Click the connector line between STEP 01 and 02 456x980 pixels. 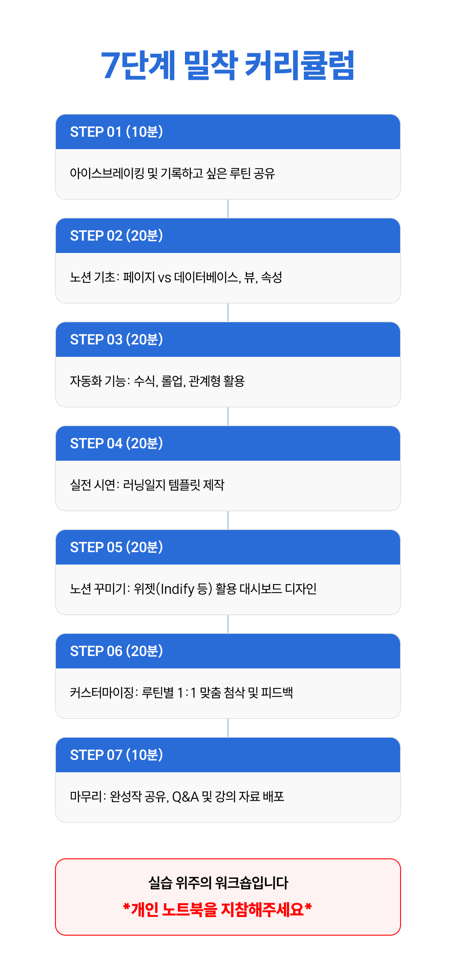228,209
